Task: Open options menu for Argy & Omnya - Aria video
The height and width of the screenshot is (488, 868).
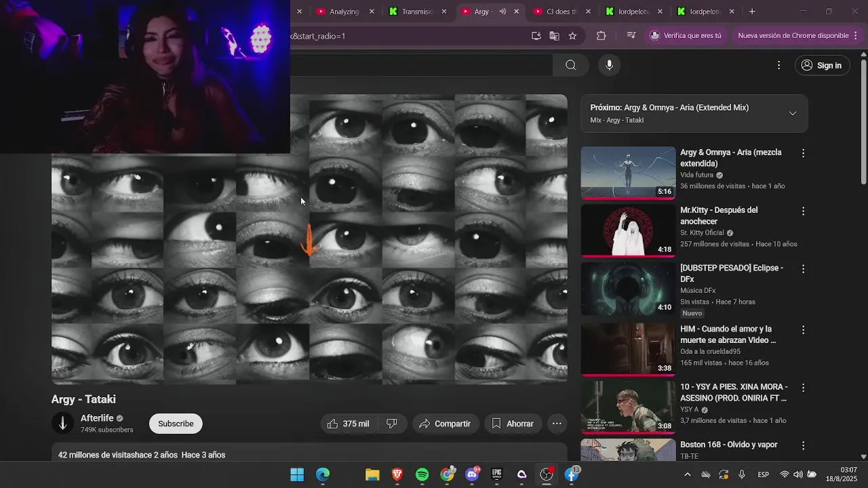Action: point(803,153)
